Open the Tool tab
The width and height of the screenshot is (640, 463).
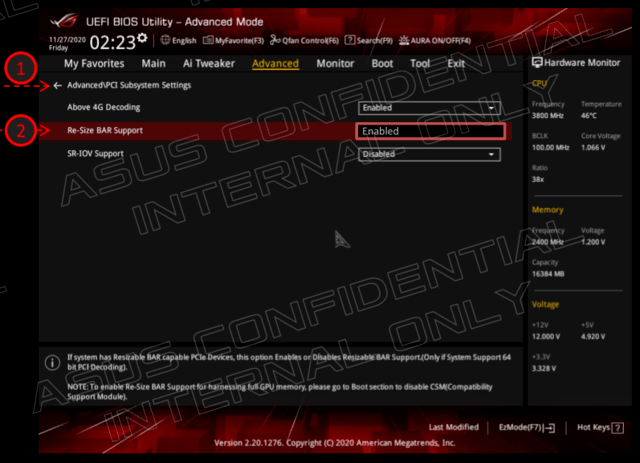tap(420, 64)
